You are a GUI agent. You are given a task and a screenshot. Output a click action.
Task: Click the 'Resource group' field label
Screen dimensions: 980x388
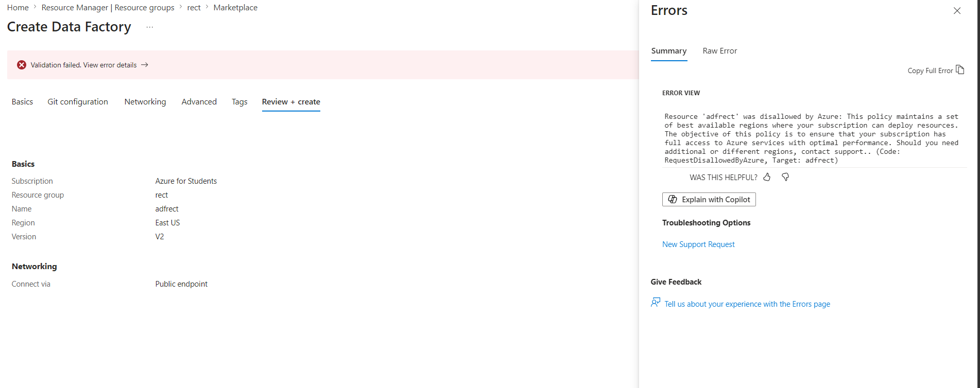(38, 195)
